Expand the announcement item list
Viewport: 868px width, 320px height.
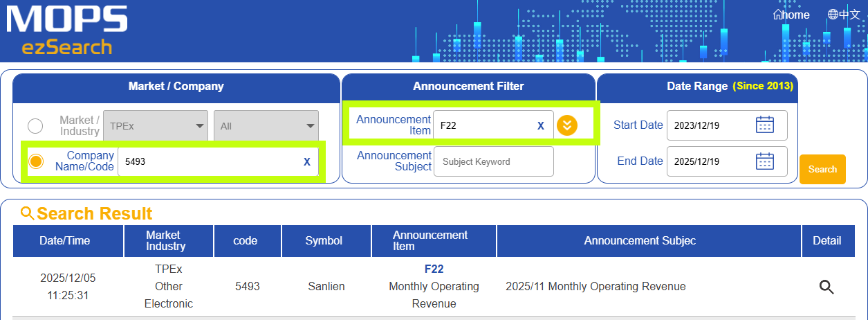coord(567,125)
